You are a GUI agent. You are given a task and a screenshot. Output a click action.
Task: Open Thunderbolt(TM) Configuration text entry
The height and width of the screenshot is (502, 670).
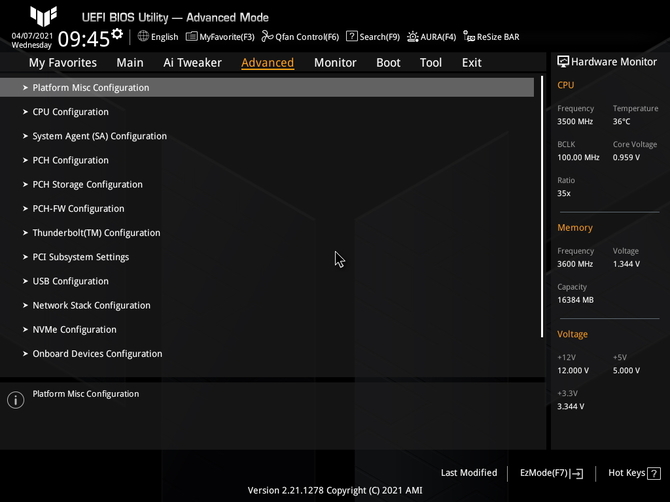coord(97,233)
